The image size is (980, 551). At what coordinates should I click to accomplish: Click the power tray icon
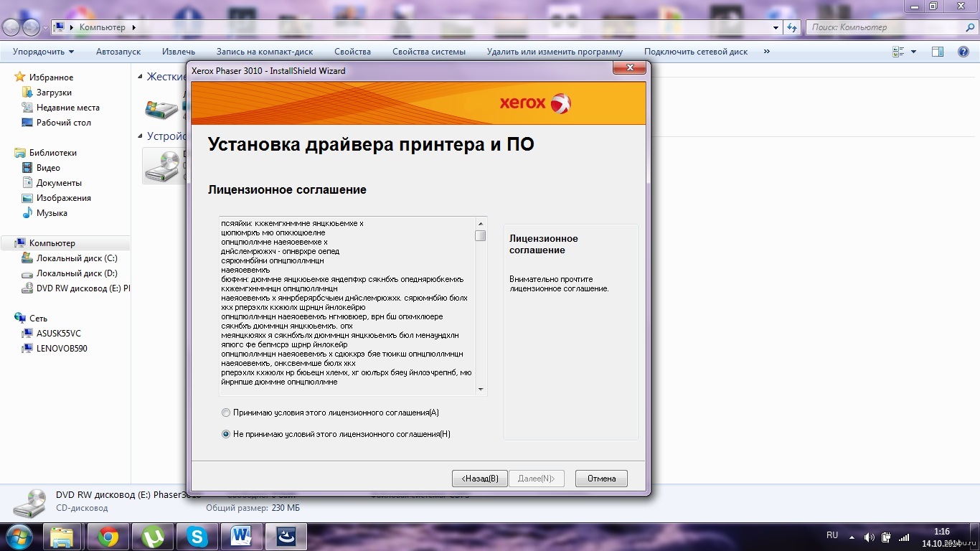coord(887,537)
